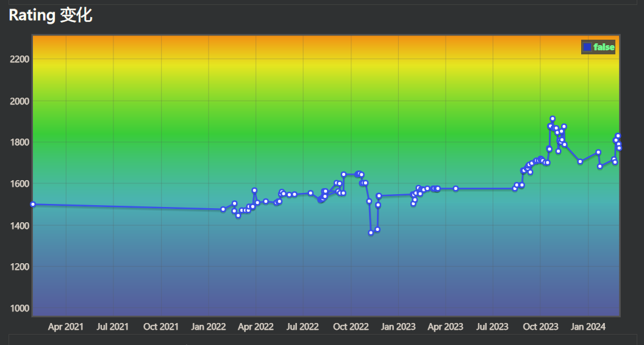644x345 pixels.
Task: Click the 'Jan 2022' x-axis label
Action: (x=209, y=327)
